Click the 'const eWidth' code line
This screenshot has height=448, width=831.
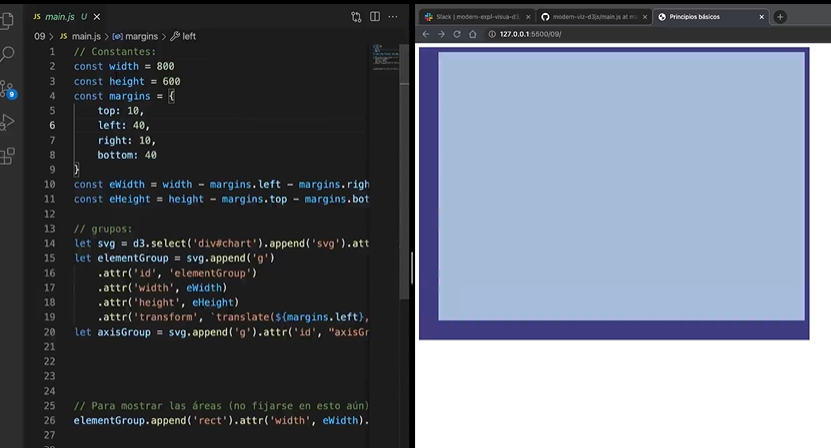222,185
